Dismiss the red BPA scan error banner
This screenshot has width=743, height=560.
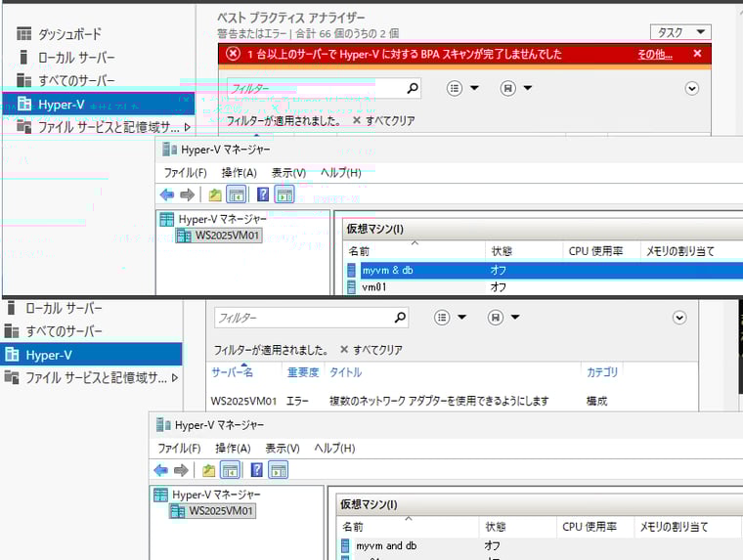point(697,54)
